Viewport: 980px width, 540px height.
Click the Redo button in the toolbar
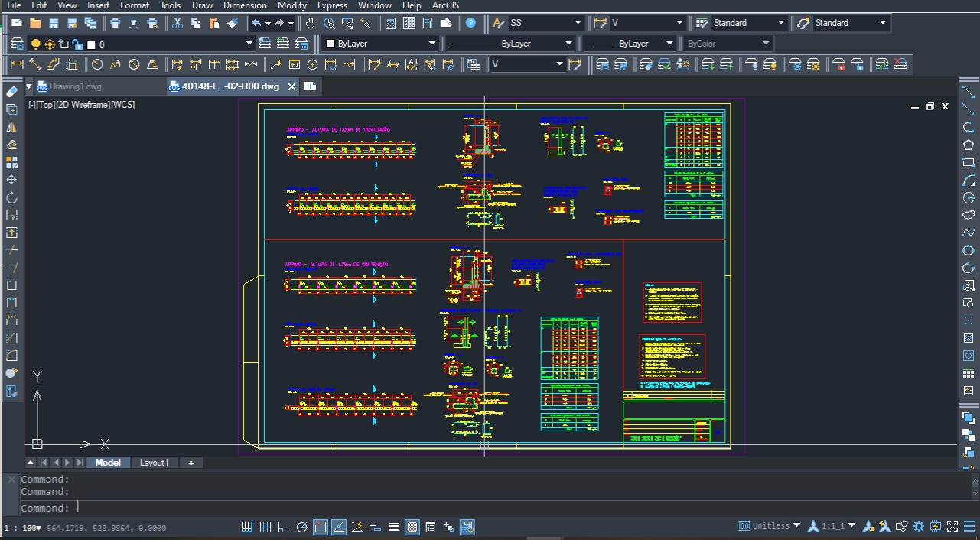click(279, 23)
